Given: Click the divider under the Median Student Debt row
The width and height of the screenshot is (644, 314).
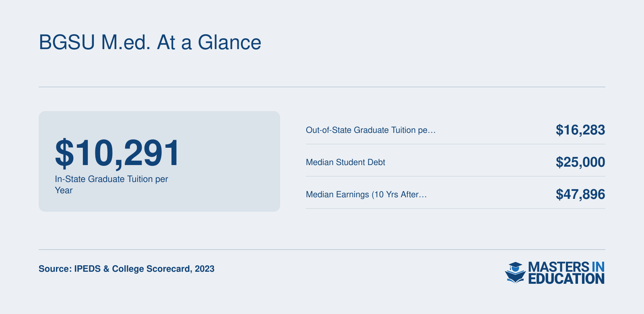Looking at the screenshot, I should [x=456, y=176].
